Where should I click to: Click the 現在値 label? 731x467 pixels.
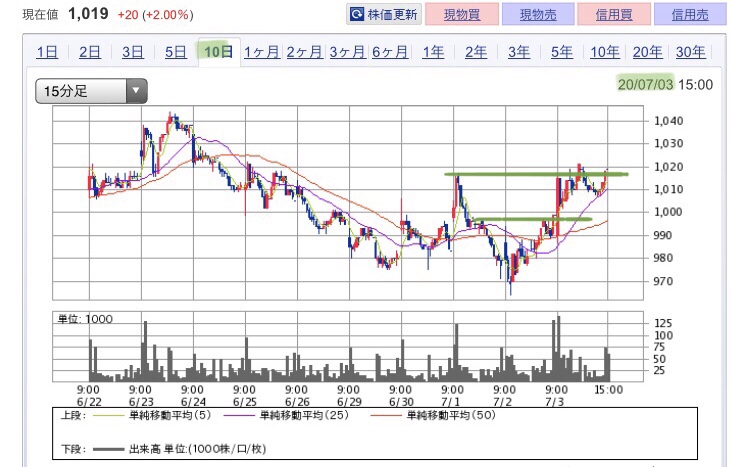(41, 14)
